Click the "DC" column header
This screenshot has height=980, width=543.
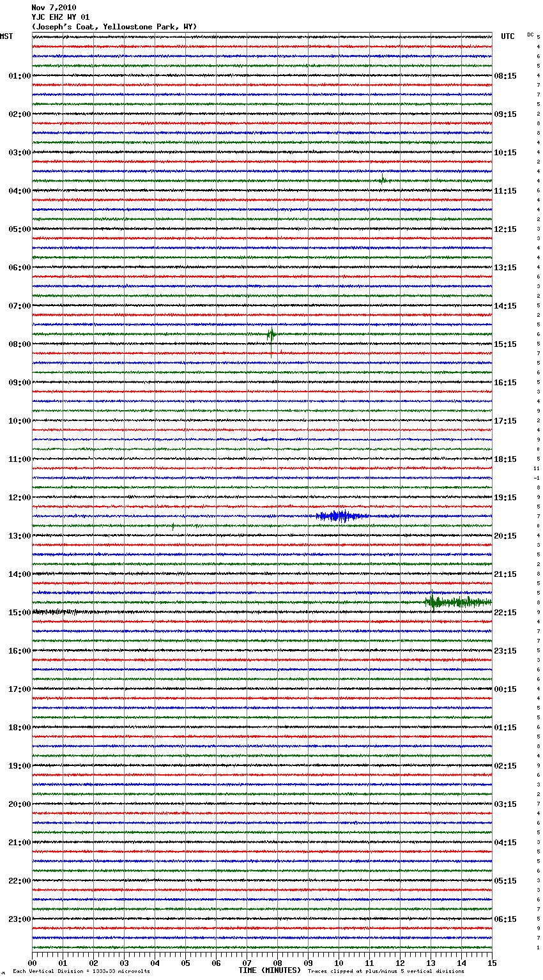tap(530, 34)
